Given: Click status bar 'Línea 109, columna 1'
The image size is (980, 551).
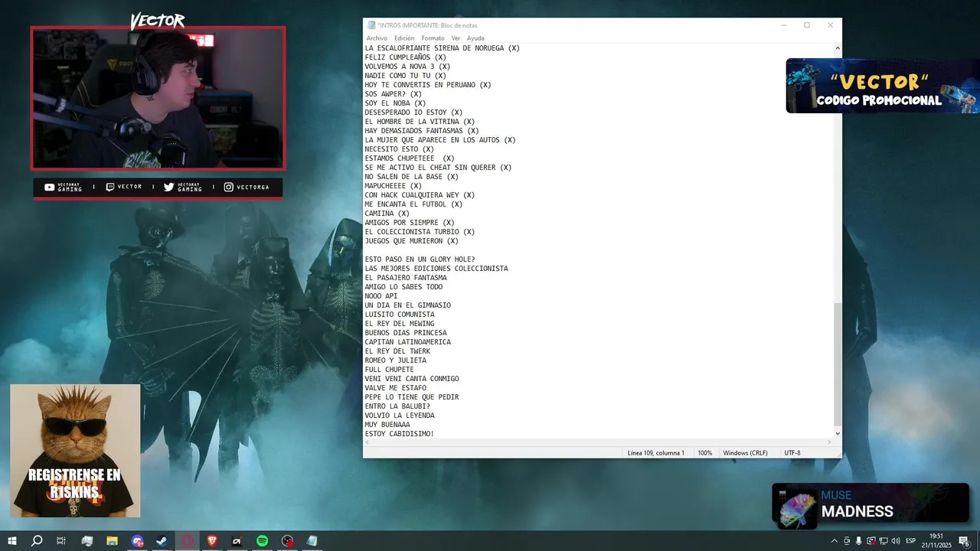Looking at the screenshot, I should pos(655,453).
